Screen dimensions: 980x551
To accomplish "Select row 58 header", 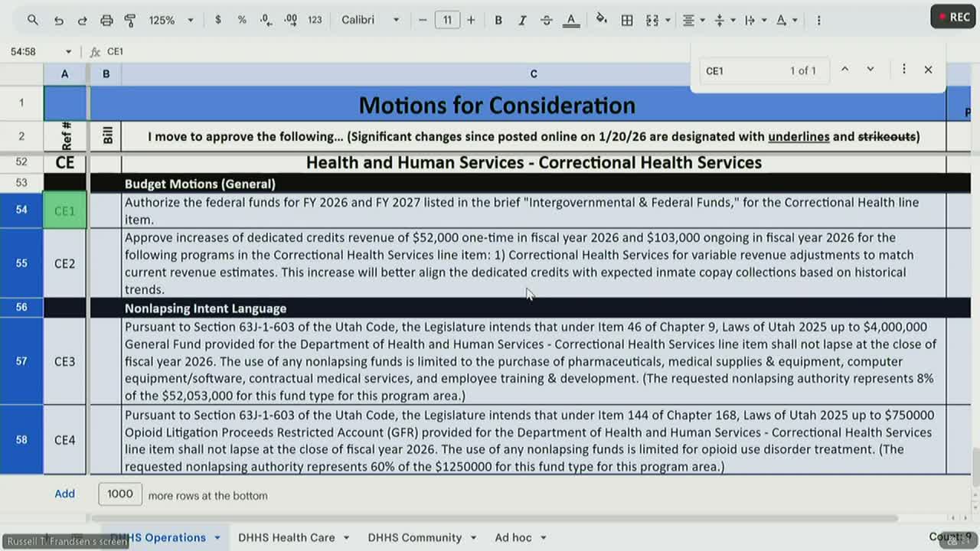I will (21, 440).
